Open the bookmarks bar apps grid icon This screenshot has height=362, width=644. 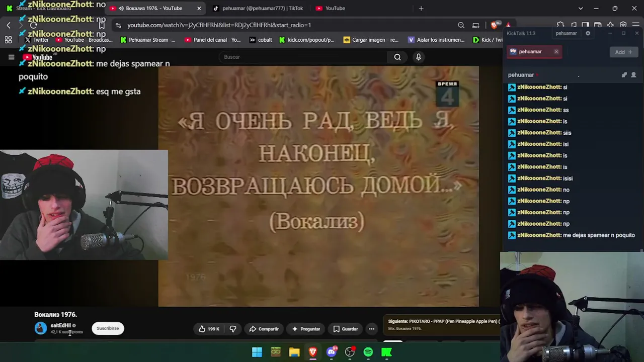pos(8,40)
